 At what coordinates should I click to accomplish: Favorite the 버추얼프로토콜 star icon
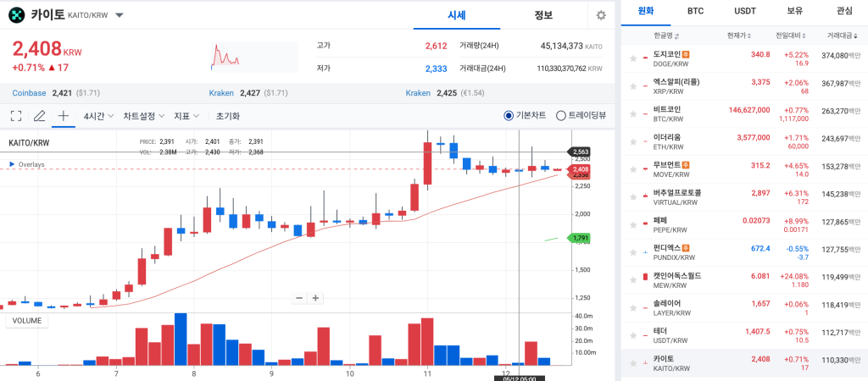(634, 197)
